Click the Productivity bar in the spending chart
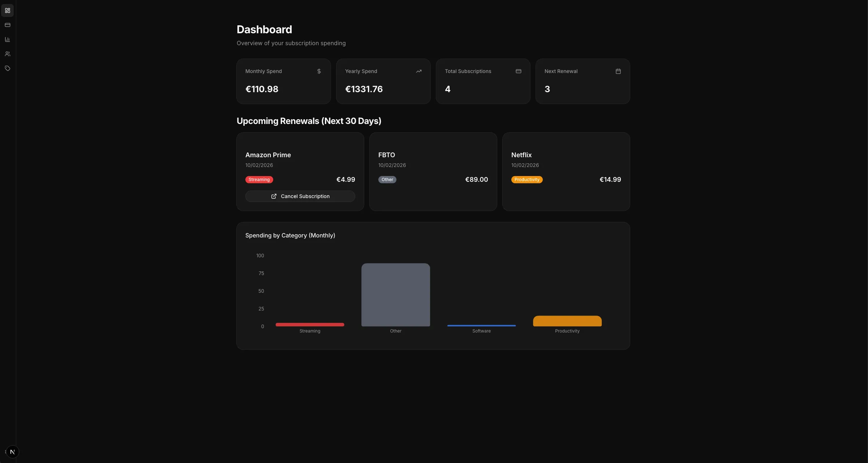Screen dimensions: 868x463 [x=567, y=321]
